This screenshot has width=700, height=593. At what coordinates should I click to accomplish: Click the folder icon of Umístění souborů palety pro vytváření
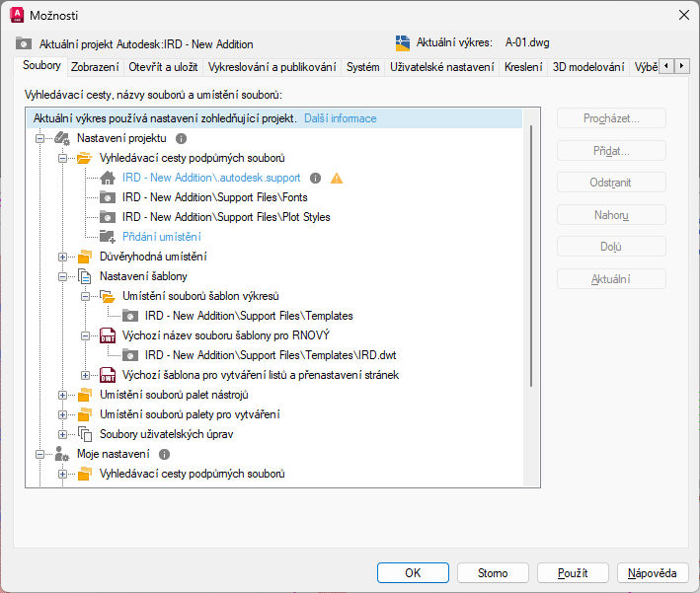coord(84,414)
